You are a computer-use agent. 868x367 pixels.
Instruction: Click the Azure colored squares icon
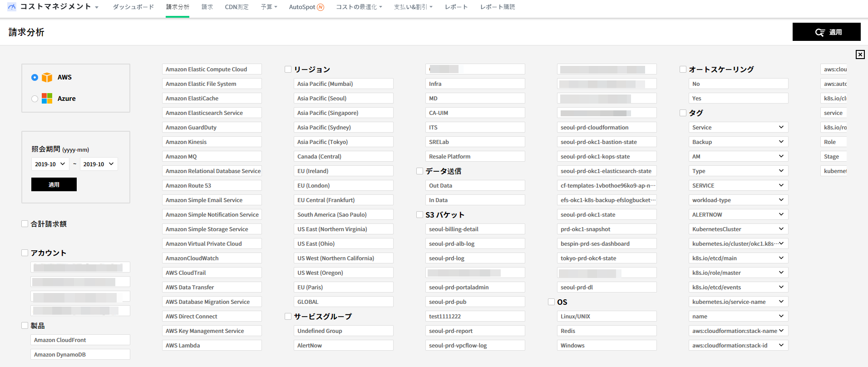[47, 99]
